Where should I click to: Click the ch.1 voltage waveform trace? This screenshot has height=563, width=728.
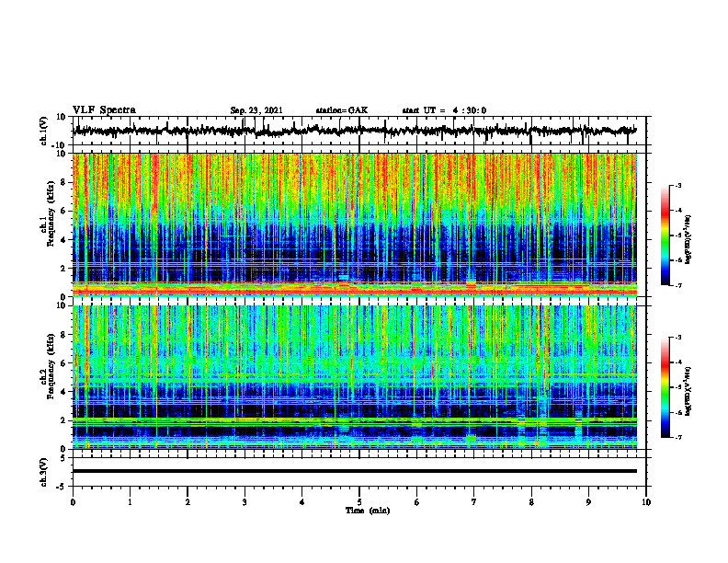click(354, 131)
